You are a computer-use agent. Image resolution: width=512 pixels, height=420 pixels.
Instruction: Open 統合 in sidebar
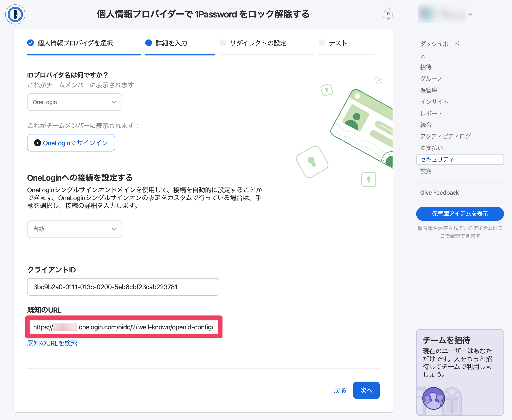pyautogui.click(x=426, y=125)
